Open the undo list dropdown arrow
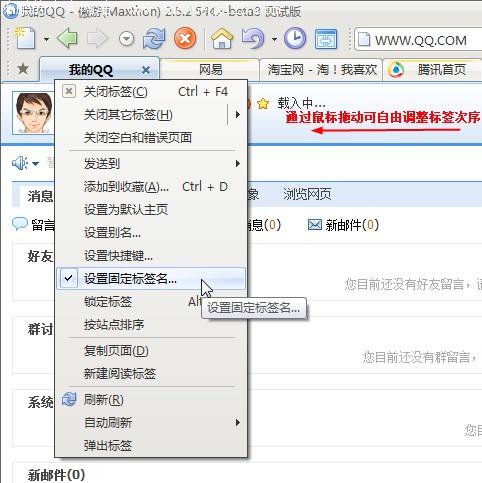482x483 pixels. pos(274,39)
